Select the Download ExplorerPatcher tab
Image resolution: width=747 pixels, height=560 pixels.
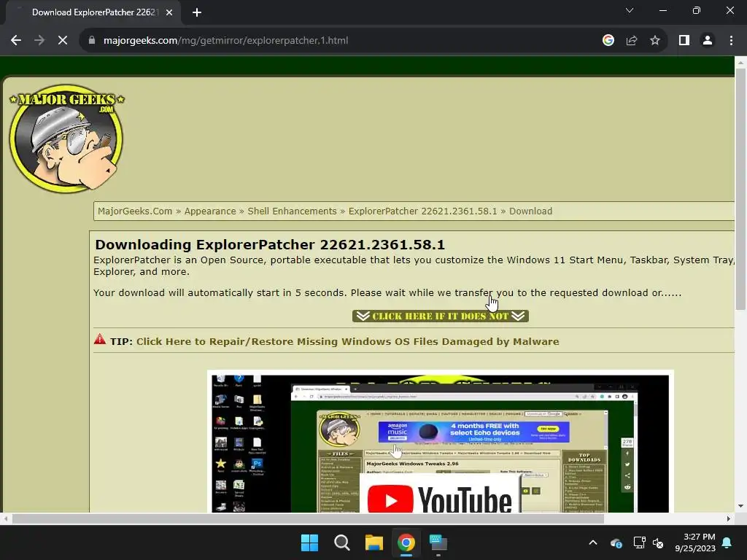click(x=94, y=12)
